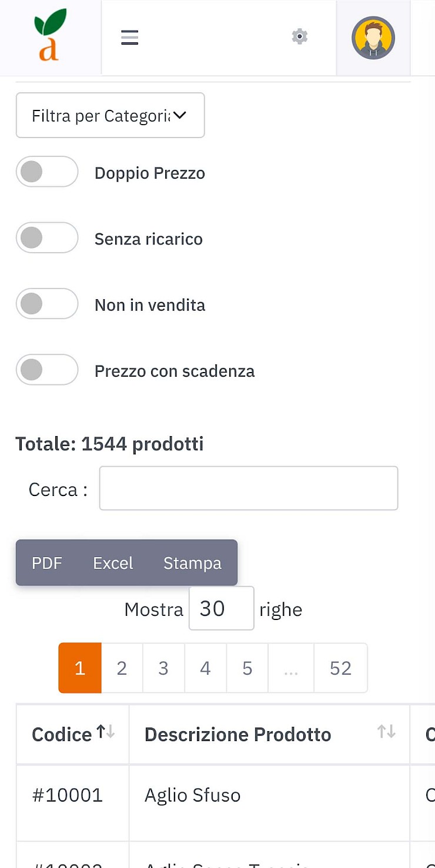435x868 pixels.
Task: Click the Mostra righe count field
Action: pos(222,608)
